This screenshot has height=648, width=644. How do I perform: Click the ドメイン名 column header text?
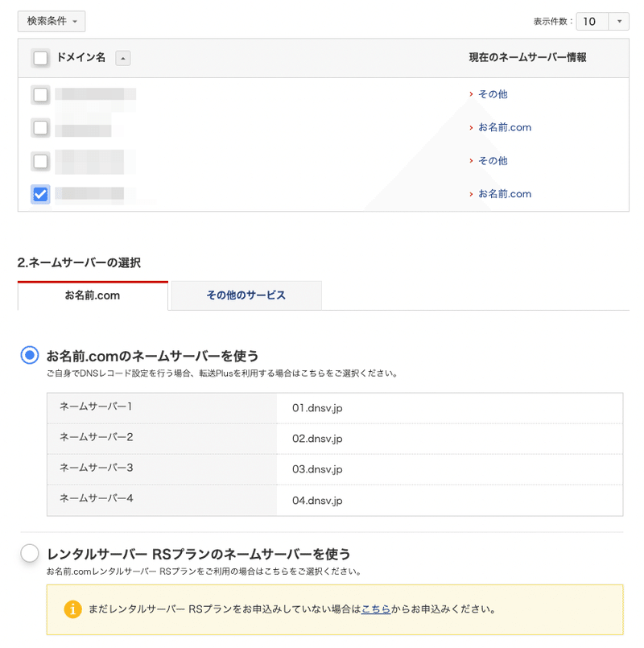coord(81,57)
